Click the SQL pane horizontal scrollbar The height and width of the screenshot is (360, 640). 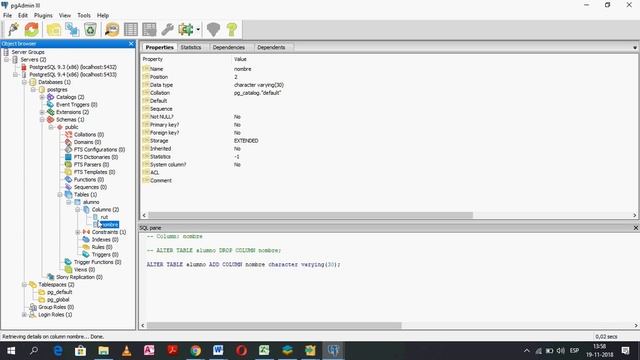coord(274,325)
